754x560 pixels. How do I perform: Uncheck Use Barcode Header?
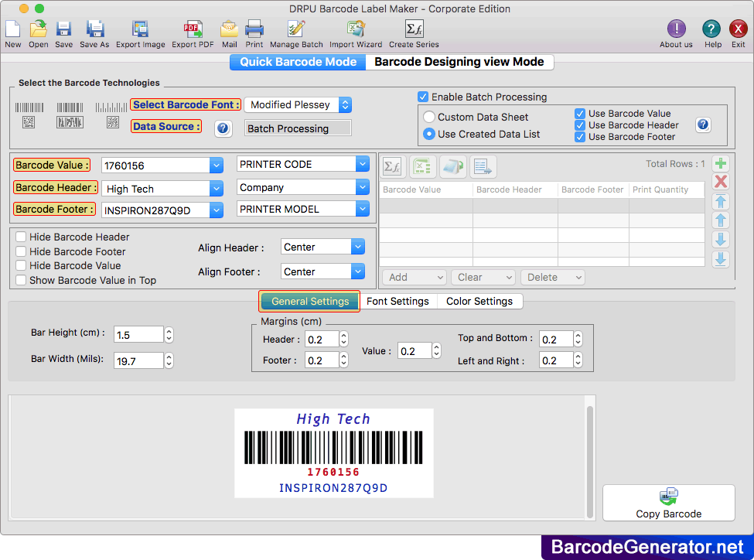click(x=580, y=125)
